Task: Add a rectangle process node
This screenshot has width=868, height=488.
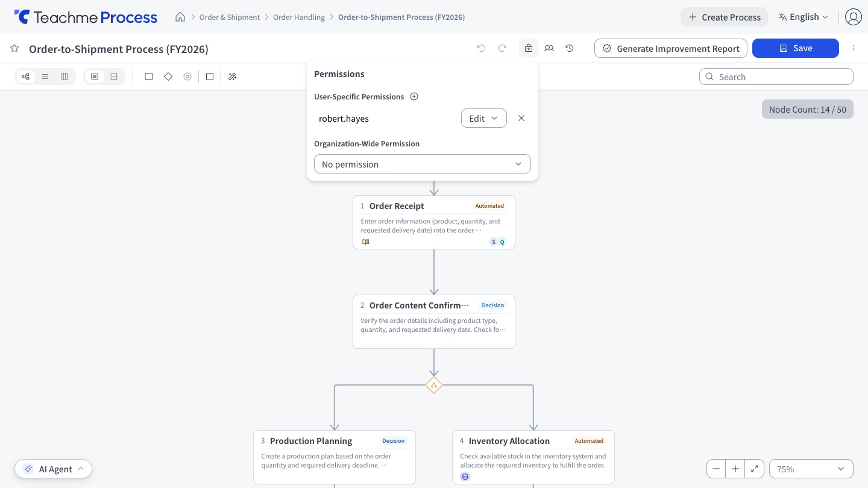Action: [x=149, y=77]
